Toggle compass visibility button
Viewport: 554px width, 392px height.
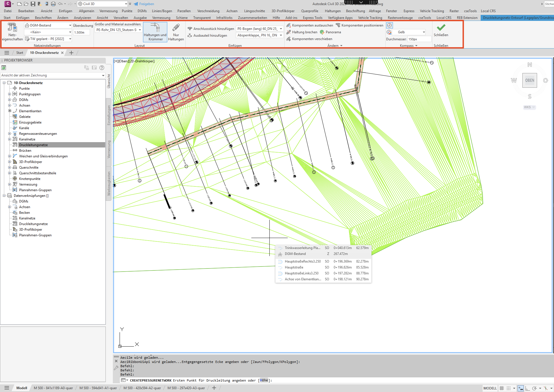click(x=389, y=25)
